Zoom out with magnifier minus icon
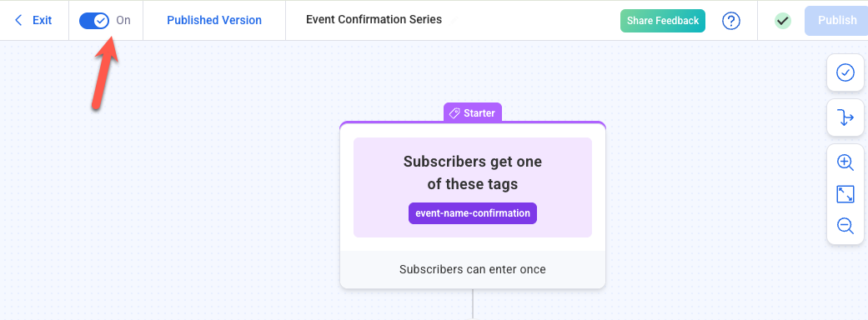This screenshot has height=320, width=868. 845,225
